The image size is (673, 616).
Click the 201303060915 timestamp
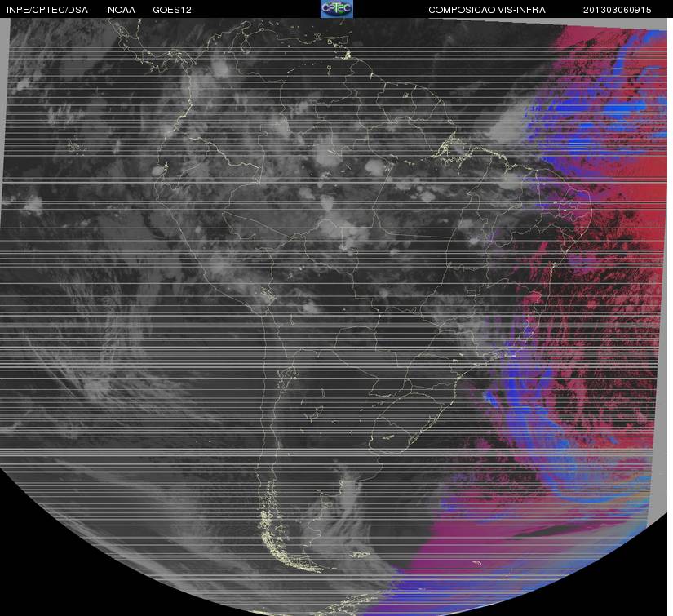point(618,10)
